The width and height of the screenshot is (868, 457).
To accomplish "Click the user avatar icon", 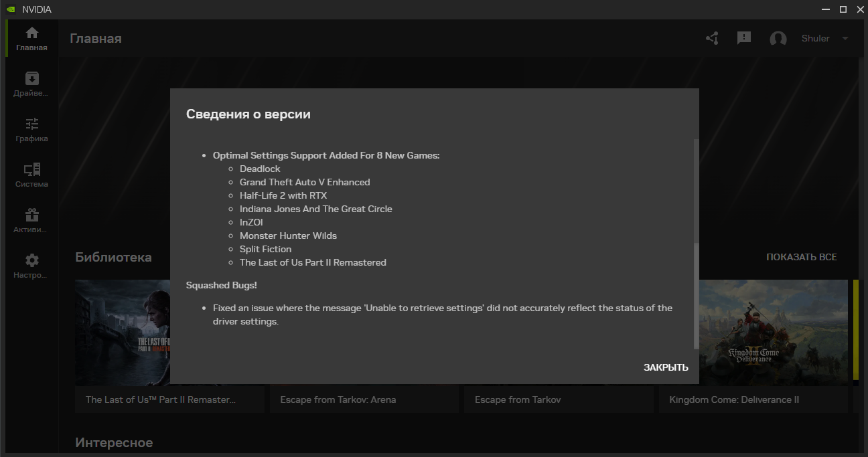I will (x=778, y=39).
